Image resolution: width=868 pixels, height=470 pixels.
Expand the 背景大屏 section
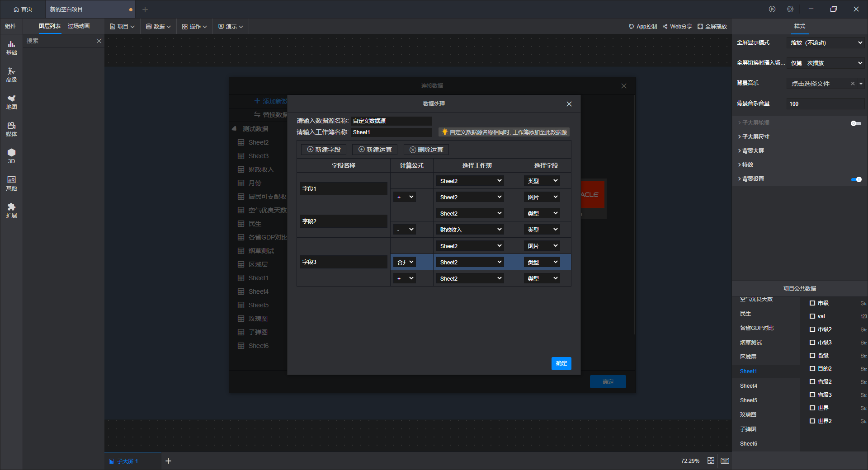(799, 151)
